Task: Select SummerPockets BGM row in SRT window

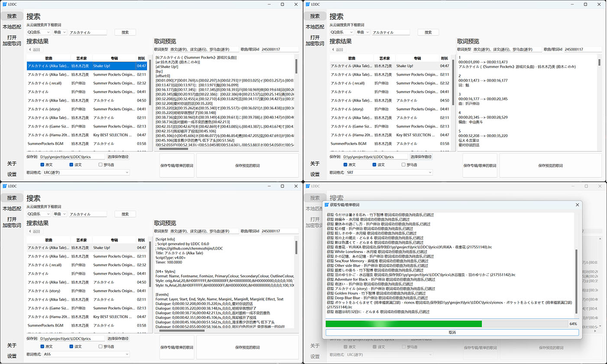Action: (390, 144)
